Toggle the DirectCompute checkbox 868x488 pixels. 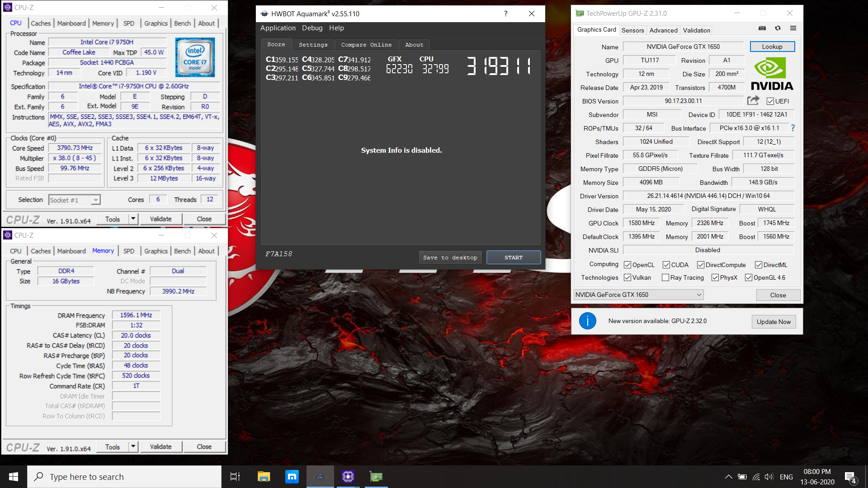[701, 265]
